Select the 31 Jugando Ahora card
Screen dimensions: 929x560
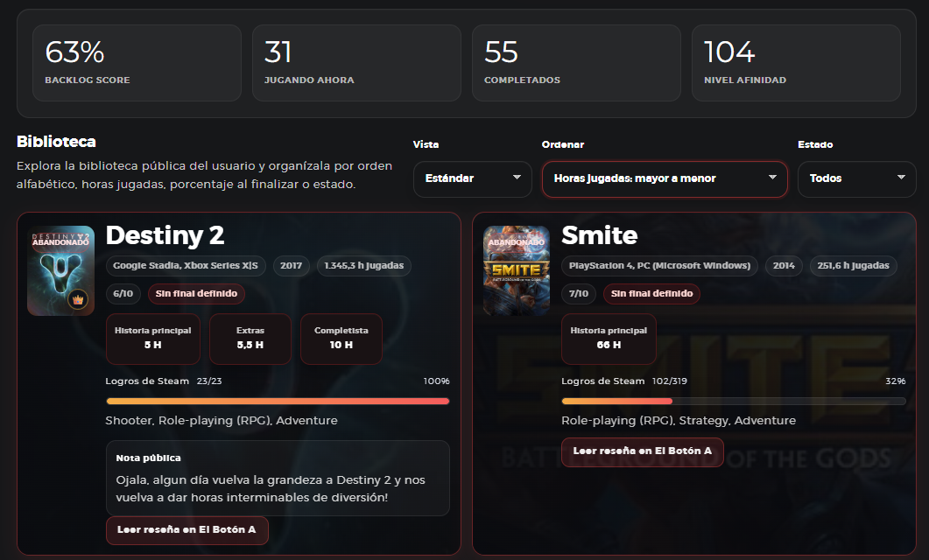pyautogui.click(x=356, y=63)
